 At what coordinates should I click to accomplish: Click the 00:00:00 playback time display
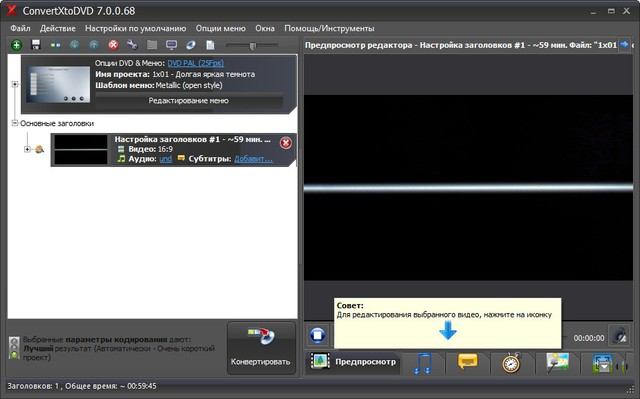(589, 338)
